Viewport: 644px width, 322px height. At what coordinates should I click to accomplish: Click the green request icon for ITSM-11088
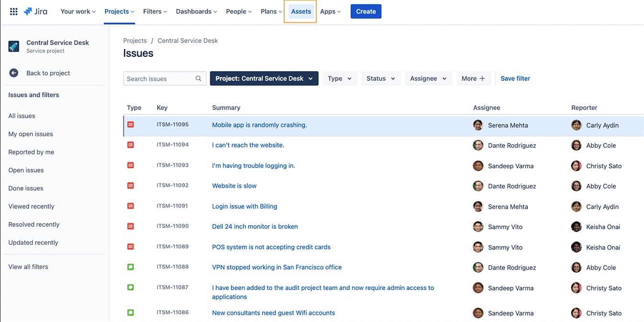[130, 267]
